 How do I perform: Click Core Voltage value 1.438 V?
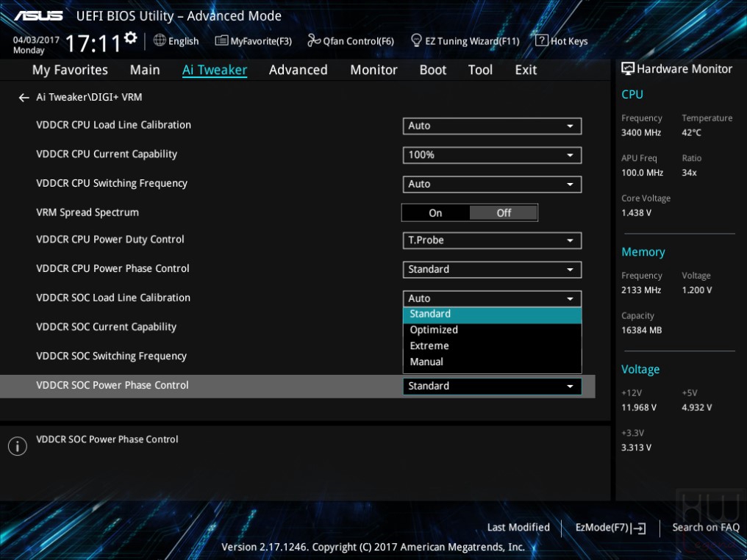pos(636,213)
